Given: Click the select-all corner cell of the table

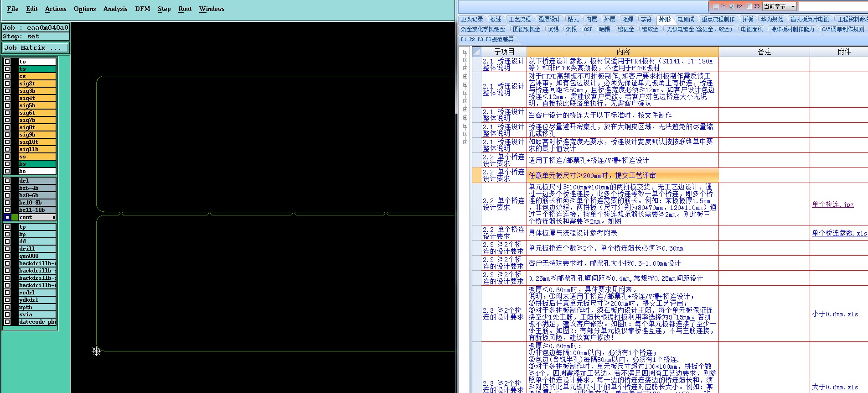Looking at the screenshot, I should (476, 52).
